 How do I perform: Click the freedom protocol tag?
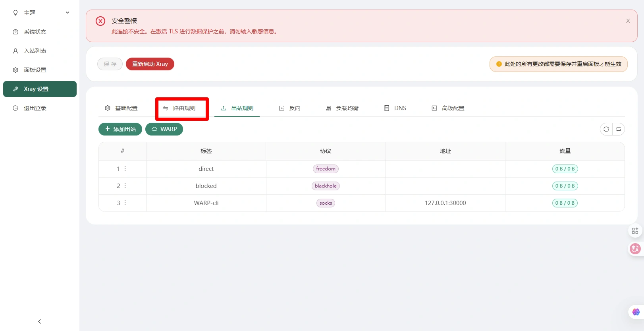pos(326,169)
